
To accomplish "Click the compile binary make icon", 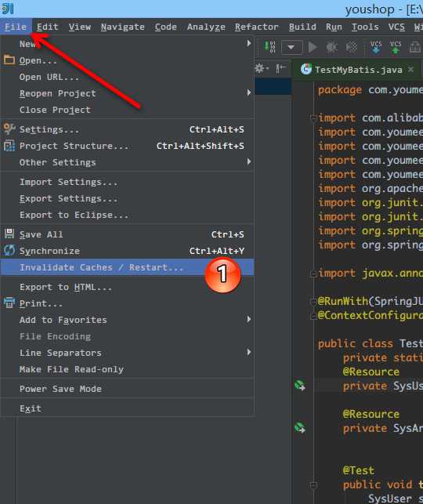I will coord(270,47).
